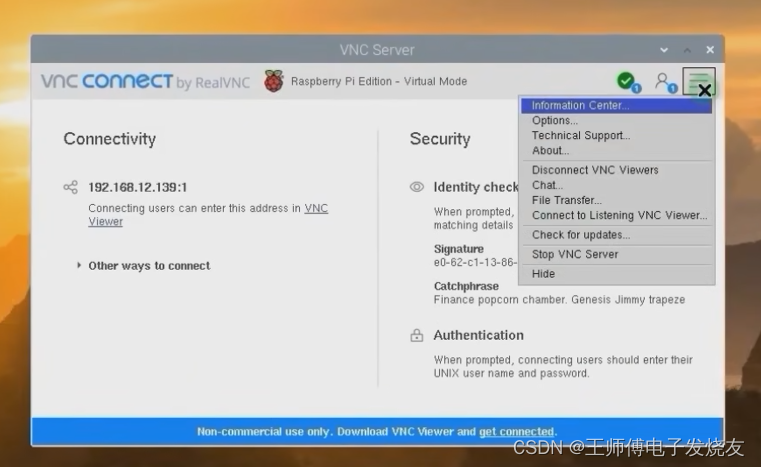Viewport: 761px width, 467px height.
Task: Click the eye icon for Identity check
Action: (x=417, y=187)
